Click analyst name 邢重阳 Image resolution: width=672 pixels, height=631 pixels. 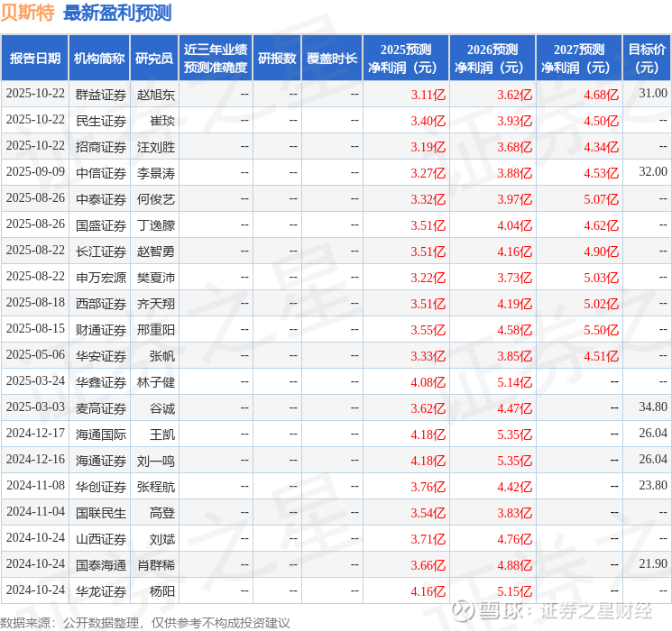(x=156, y=330)
